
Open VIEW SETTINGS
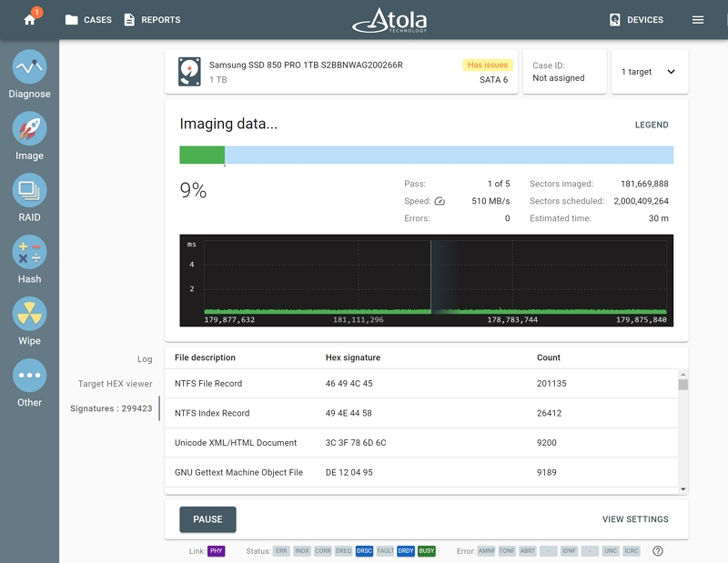635,519
